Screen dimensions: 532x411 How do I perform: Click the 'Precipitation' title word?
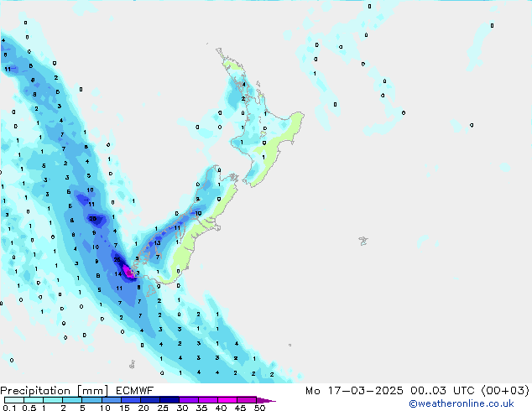(35, 391)
